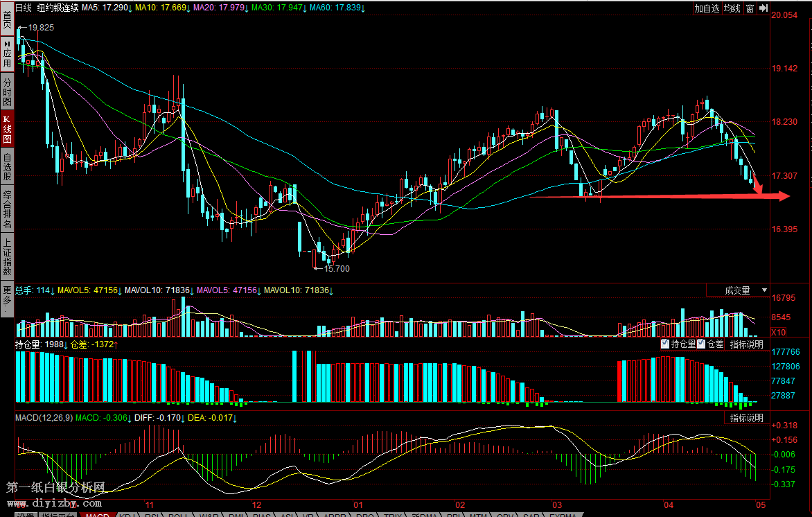Open the 自选股 sidebar tab
This screenshot has width=812, height=517.
(x=7, y=166)
